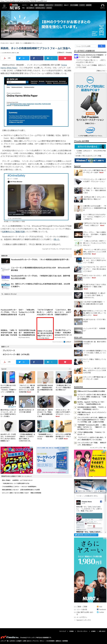Open the プレスリリース related link

9,350
